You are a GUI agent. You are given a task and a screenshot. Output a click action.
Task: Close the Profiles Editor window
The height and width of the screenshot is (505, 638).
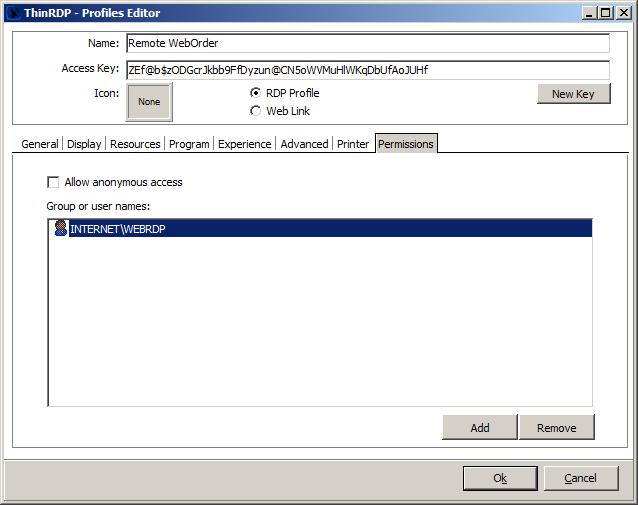click(623, 13)
